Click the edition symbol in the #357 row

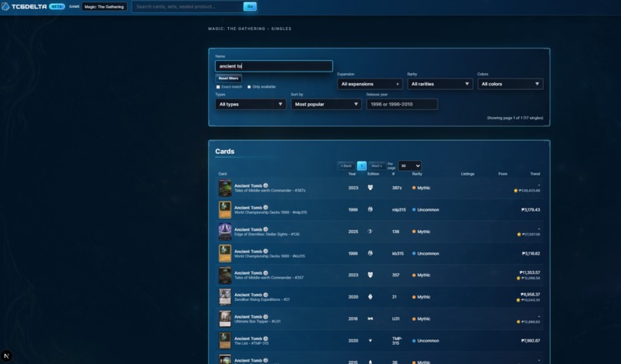(x=371, y=275)
